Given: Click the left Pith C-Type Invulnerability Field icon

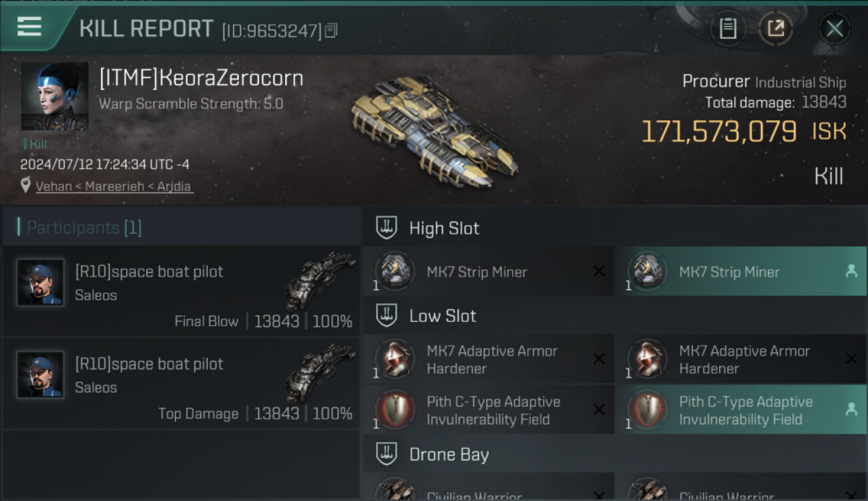Looking at the screenshot, I should (x=395, y=409).
